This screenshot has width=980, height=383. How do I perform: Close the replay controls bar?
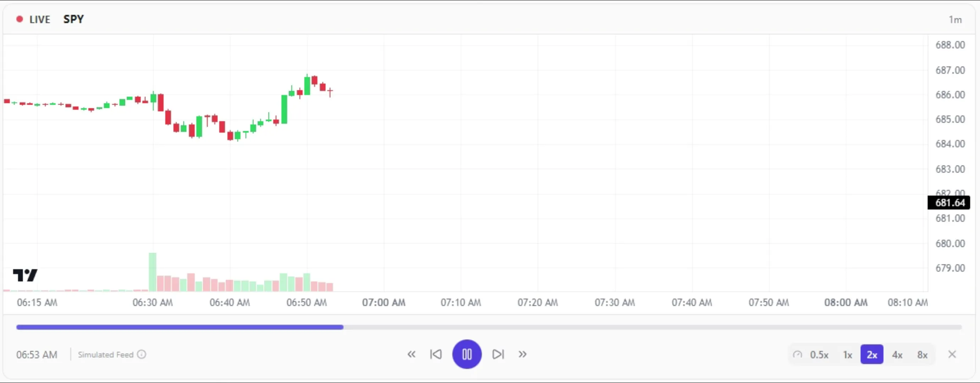[952, 355]
